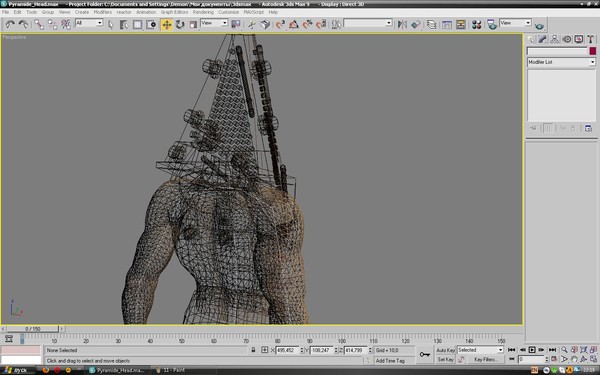The image size is (600, 375).
Task: Switch to the Motion command panel tab
Action: tap(567, 39)
